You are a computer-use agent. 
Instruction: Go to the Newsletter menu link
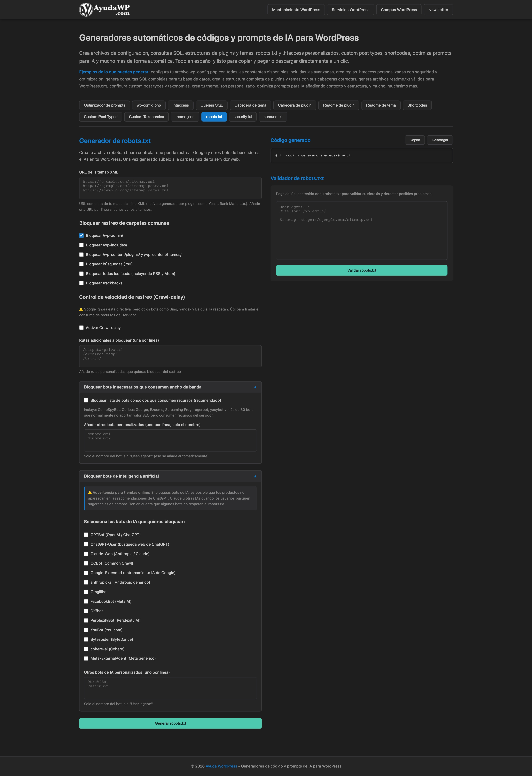pos(438,10)
